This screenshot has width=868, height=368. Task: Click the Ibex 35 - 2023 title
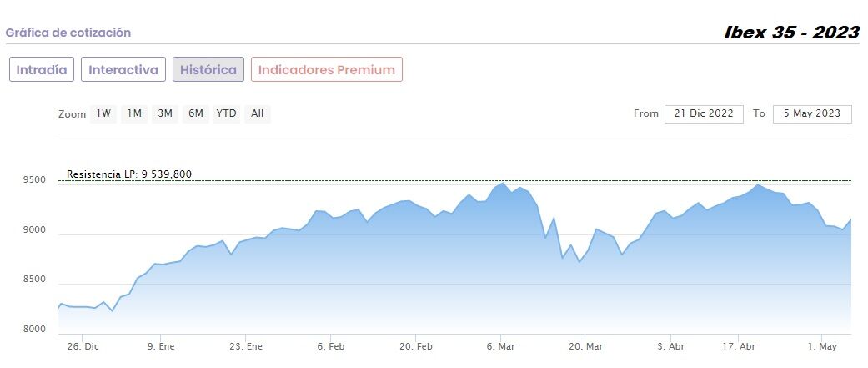[791, 33]
